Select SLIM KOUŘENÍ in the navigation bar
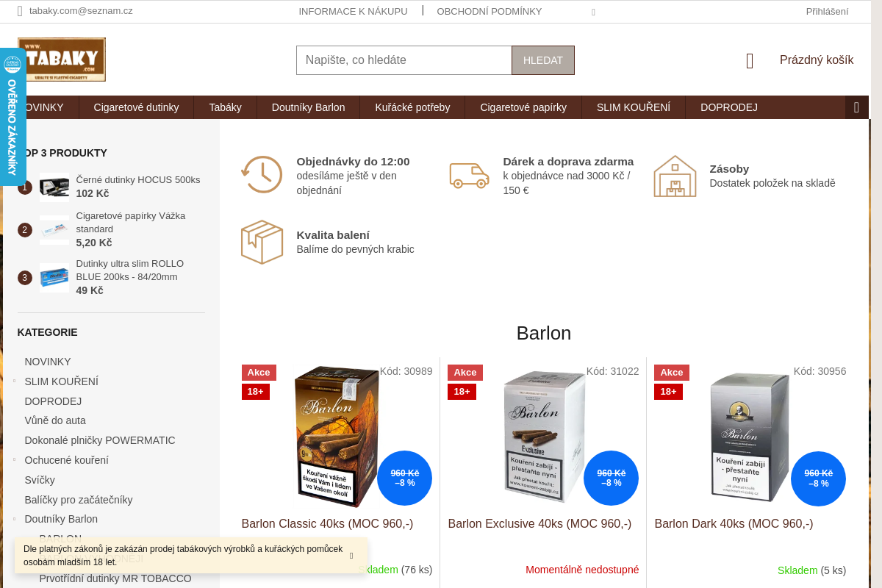882x588 pixels. tap(634, 107)
